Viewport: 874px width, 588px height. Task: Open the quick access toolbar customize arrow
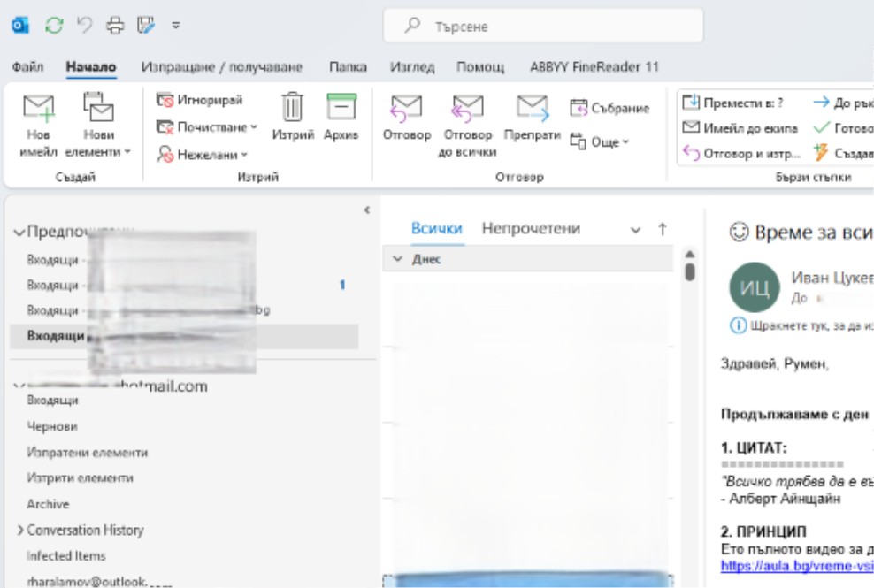coord(176,25)
